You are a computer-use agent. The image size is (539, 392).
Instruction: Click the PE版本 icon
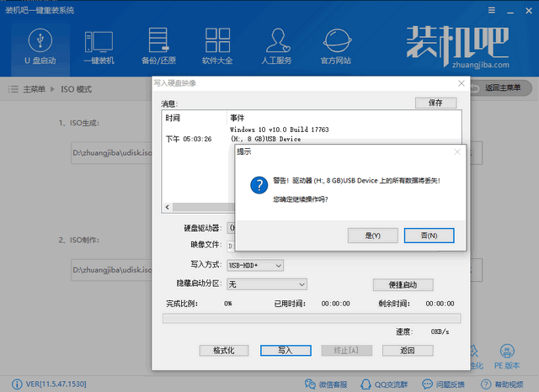507,357
